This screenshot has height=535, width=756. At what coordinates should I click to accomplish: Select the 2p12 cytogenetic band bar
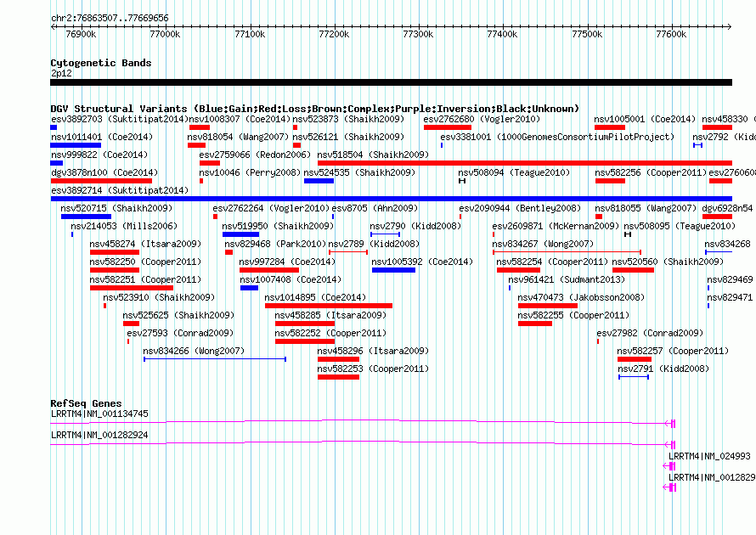tap(391, 82)
